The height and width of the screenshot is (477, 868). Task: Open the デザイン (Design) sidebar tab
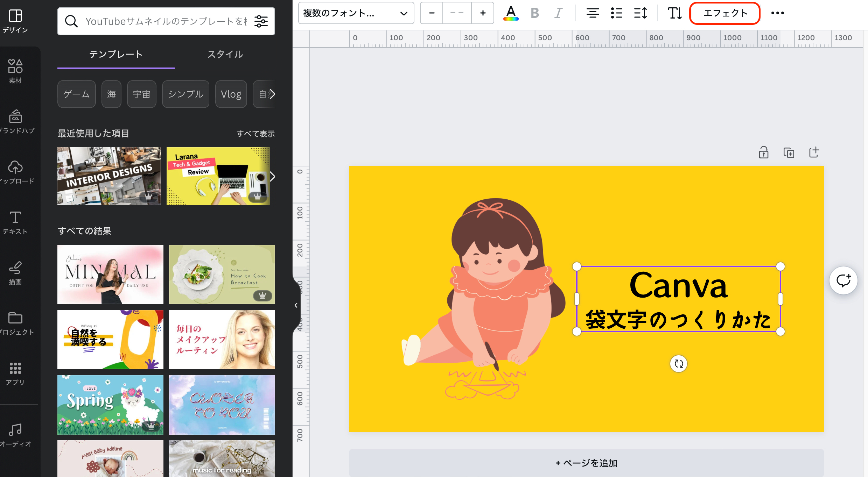[x=15, y=22]
